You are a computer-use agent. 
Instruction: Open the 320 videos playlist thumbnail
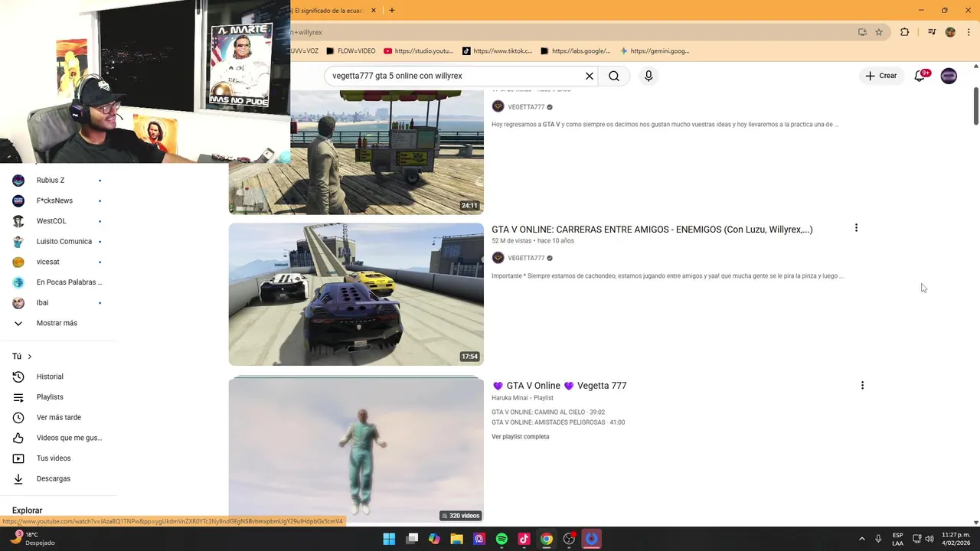[x=356, y=448]
